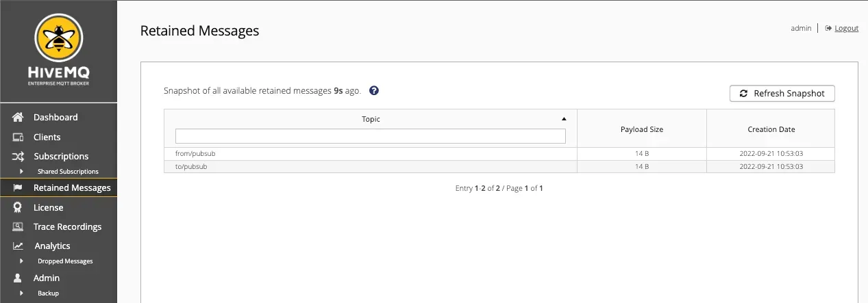Click the snapshot help question mark icon

[374, 90]
